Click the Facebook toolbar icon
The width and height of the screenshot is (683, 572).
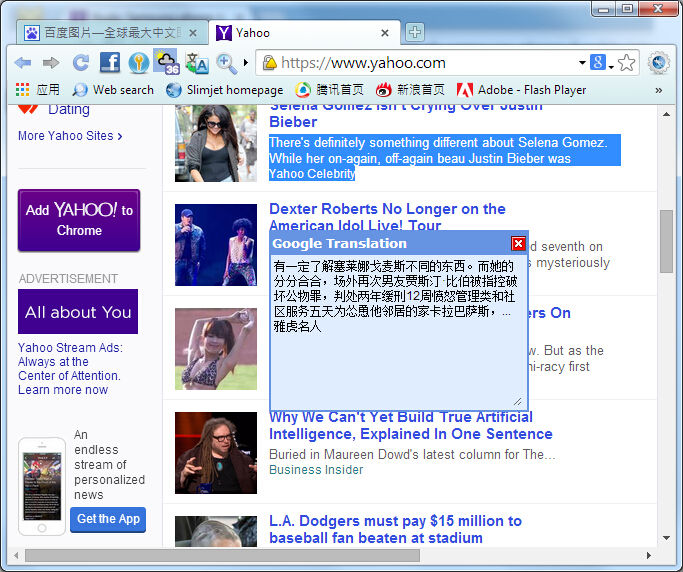110,63
